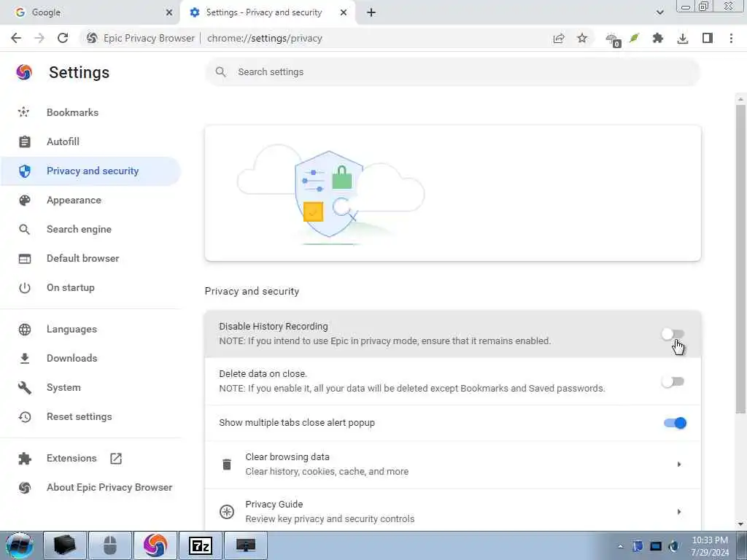Open Search engine settings
Viewport: 747px width, 560px height.
coord(90,229)
